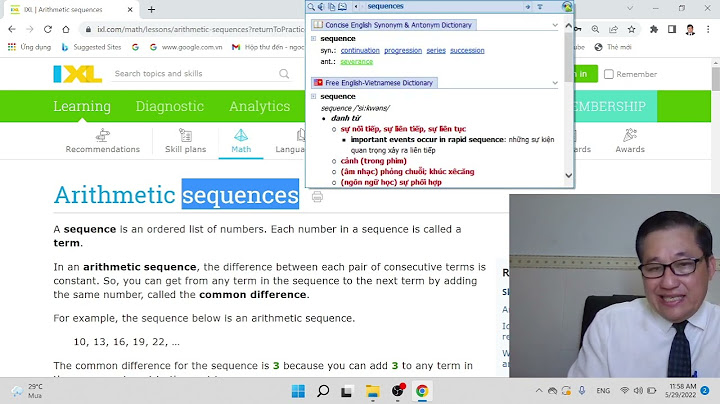Open the Awards section
This screenshot has width=720, height=404.
pyautogui.click(x=630, y=141)
